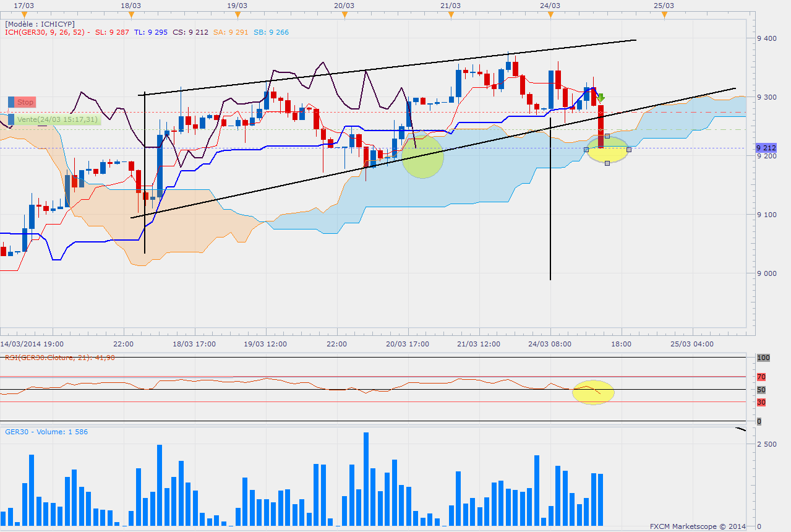
Task: Click the orange day marker under 21/03
Action: 451,14
